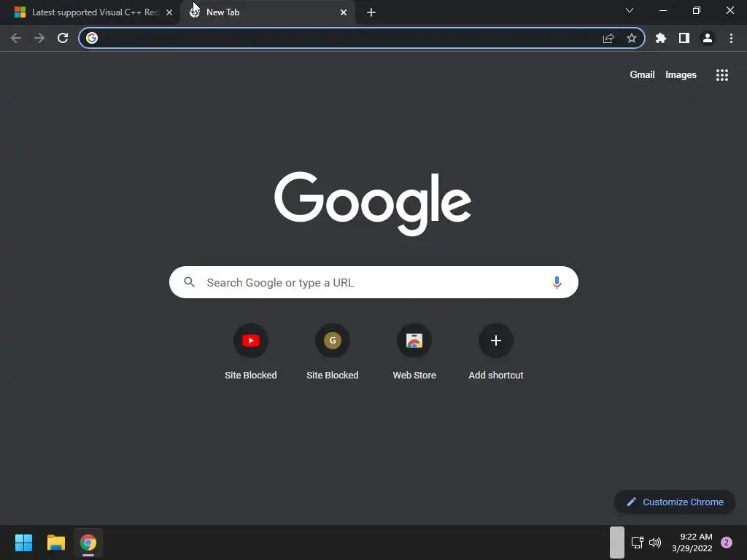Bookmark this tab with the star
747x560 pixels.
pos(632,38)
